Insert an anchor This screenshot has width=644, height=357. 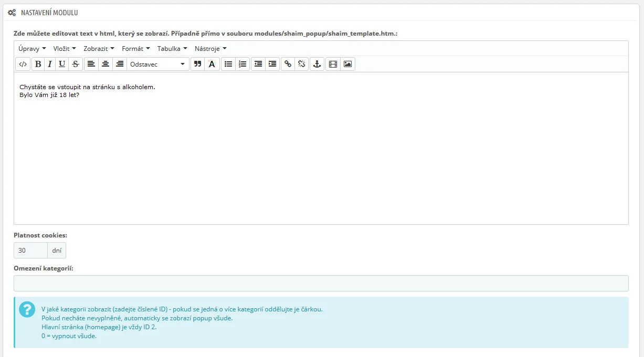coord(316,64)
